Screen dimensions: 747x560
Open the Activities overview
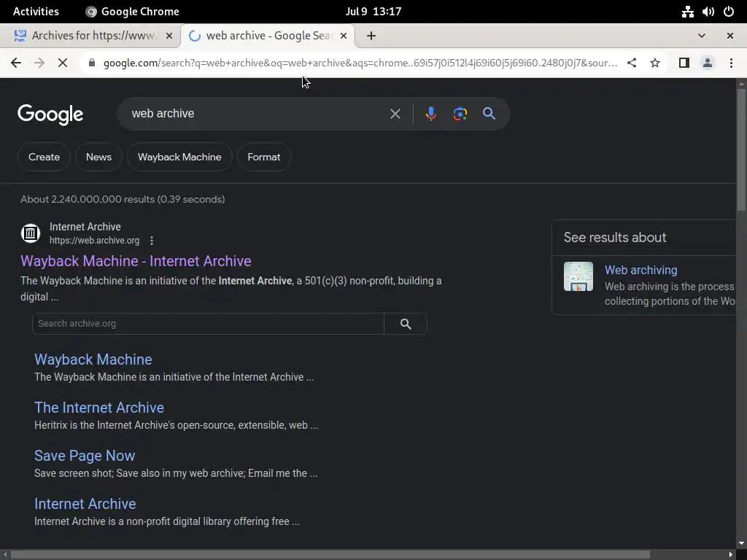pos(36,12)
